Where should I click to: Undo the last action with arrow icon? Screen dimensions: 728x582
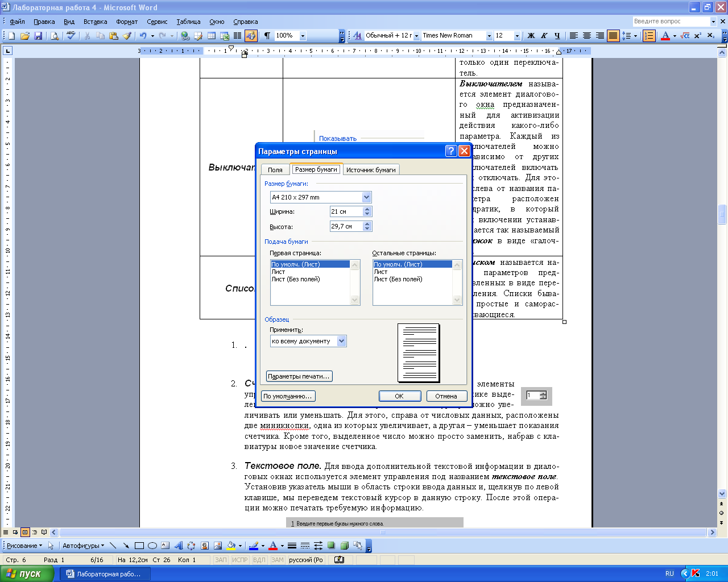(x=143, y=36)
